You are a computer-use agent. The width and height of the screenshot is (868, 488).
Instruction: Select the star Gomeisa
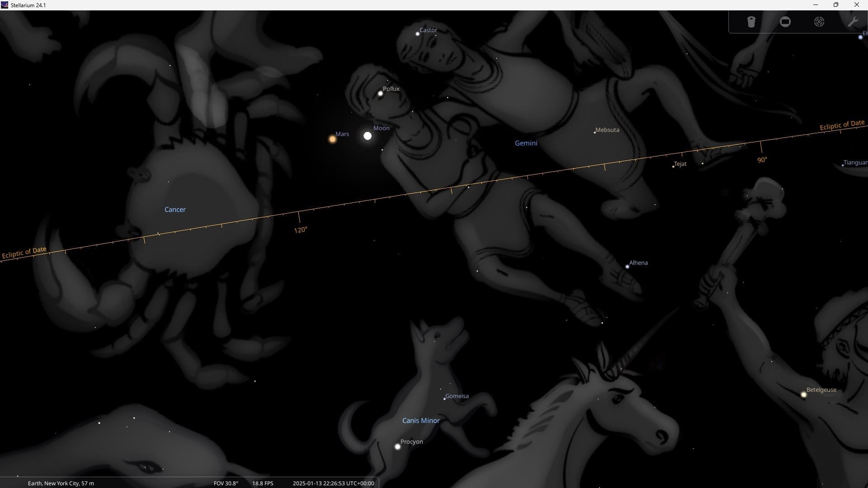click(444, 399)
